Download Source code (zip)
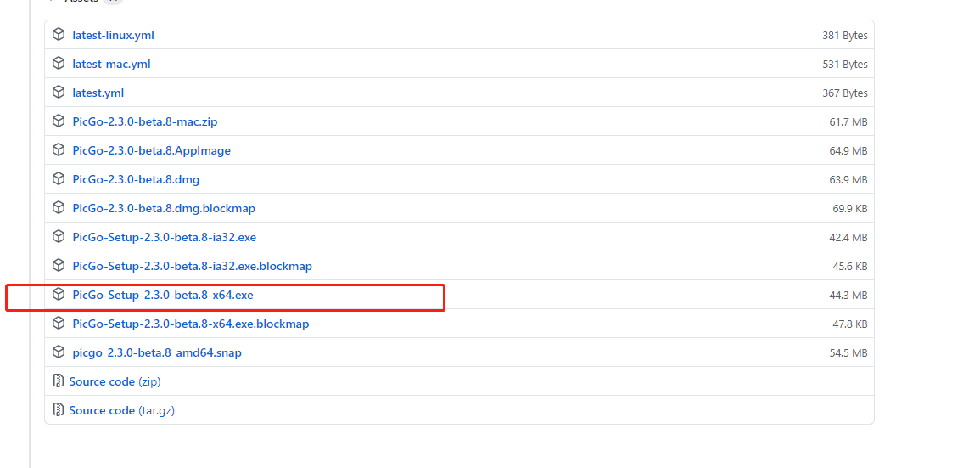Viewport: 980px width, 468px height. pyautogui.click(x=115, y=381)
